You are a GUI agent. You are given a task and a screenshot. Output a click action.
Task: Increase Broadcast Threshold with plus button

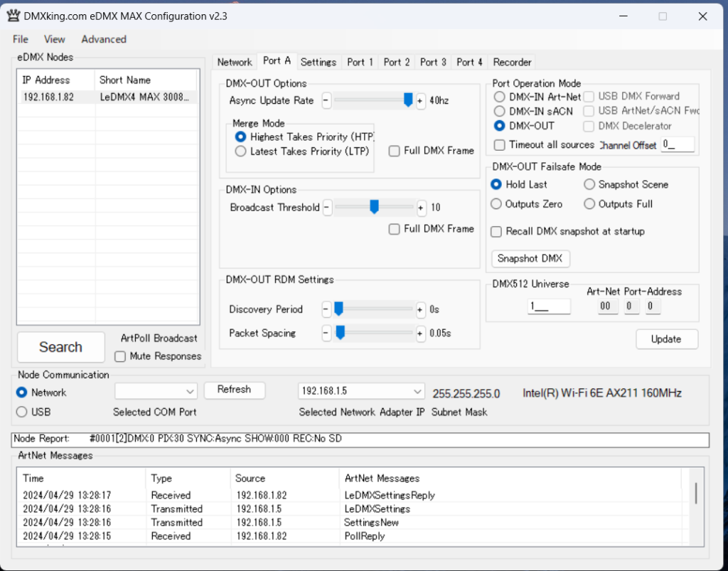pos(421,208)
